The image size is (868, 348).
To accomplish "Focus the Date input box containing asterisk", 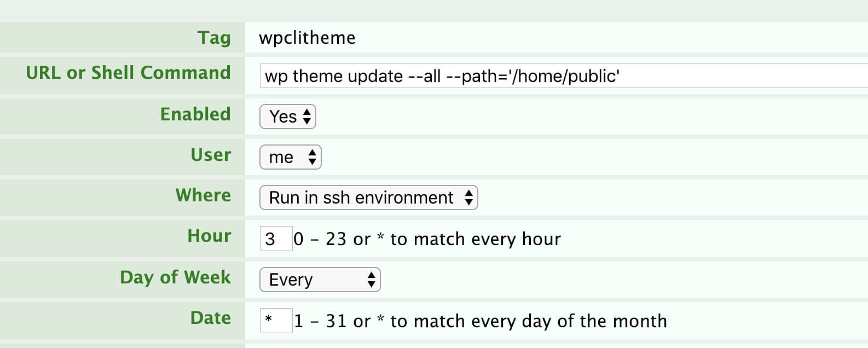I will (276, 321).
